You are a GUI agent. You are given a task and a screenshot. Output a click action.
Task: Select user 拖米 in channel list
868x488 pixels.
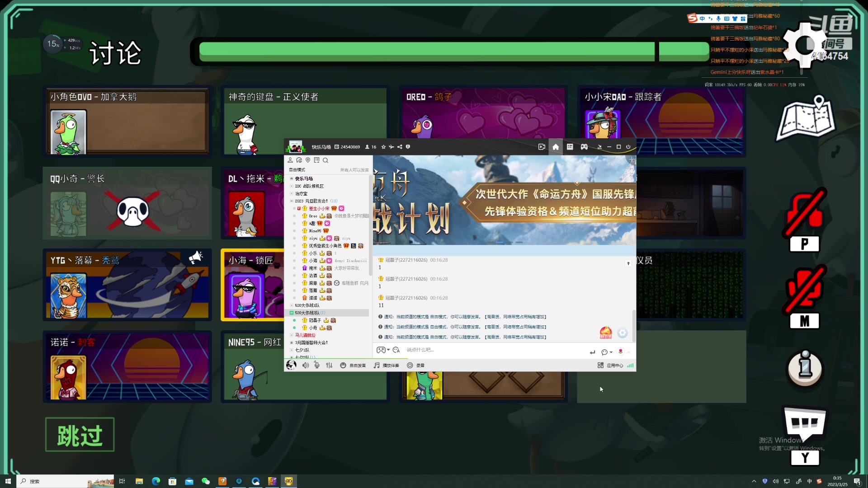313,268
